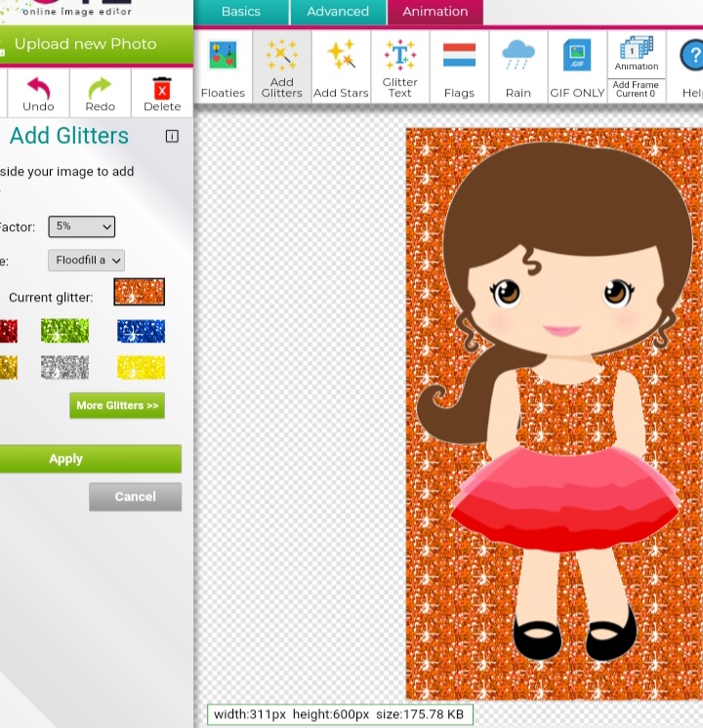Switch to the Basics tab

pyautogui.click(x=241, y=12)
